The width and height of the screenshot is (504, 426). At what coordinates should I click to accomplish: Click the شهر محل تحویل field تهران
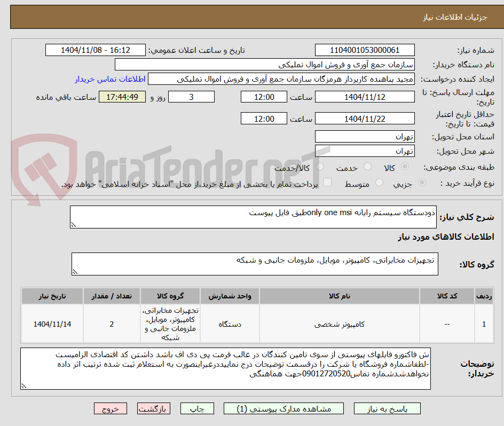pos(365,151)
